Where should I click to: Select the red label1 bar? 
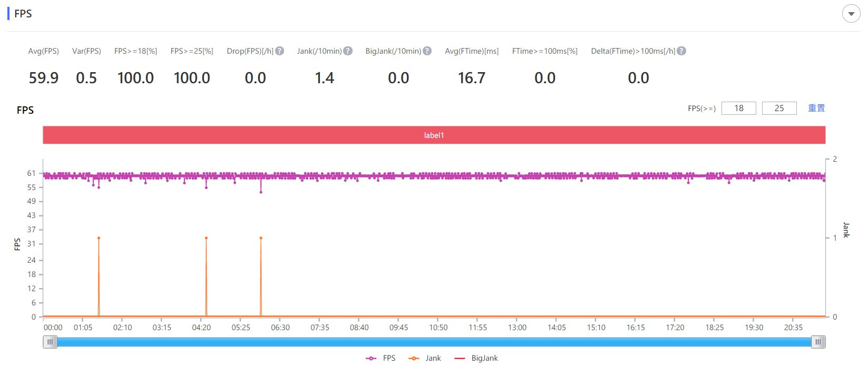tap(434, 135)
